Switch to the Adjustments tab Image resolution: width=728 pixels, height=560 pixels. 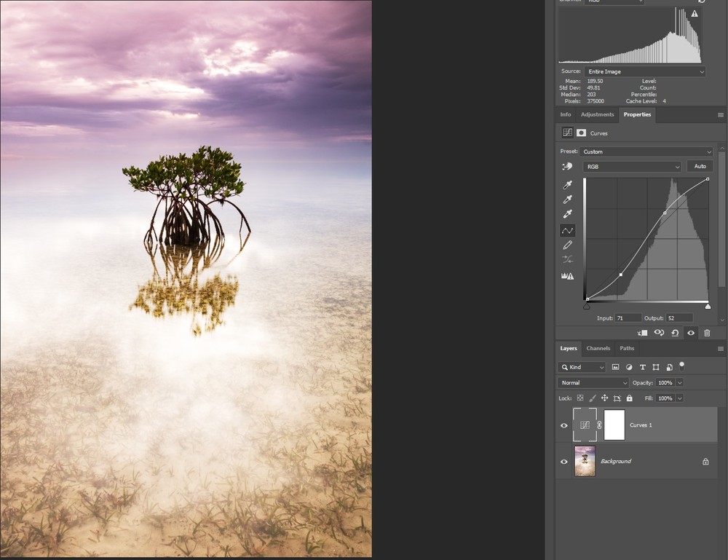597,114
